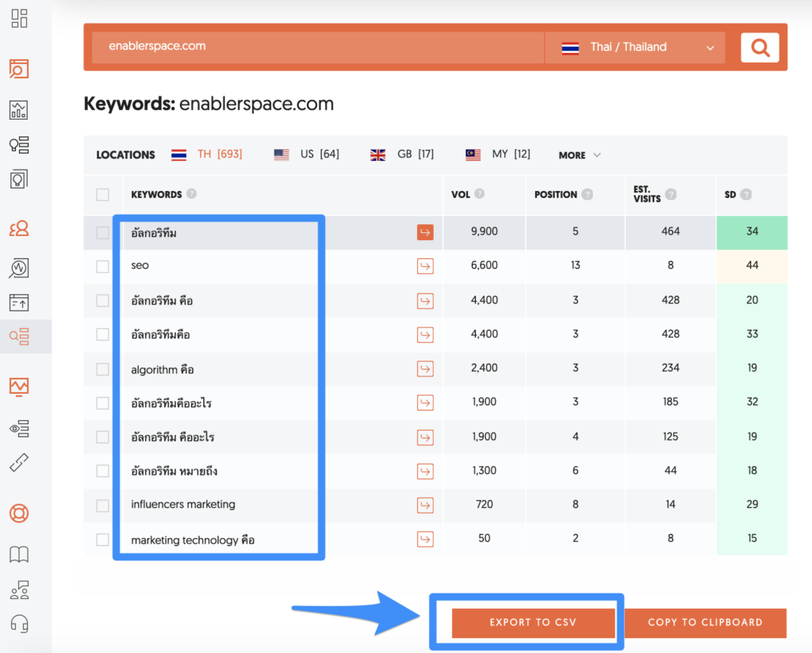Click the 9,900 volume value
This screenshot has width=812, height=653.
(x=485, y=231)
